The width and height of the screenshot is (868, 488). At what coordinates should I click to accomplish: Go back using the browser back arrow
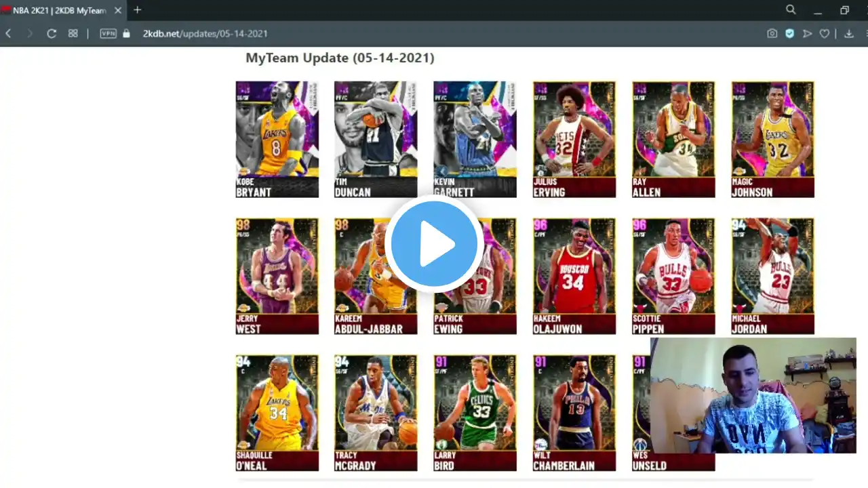click(8, 33)
